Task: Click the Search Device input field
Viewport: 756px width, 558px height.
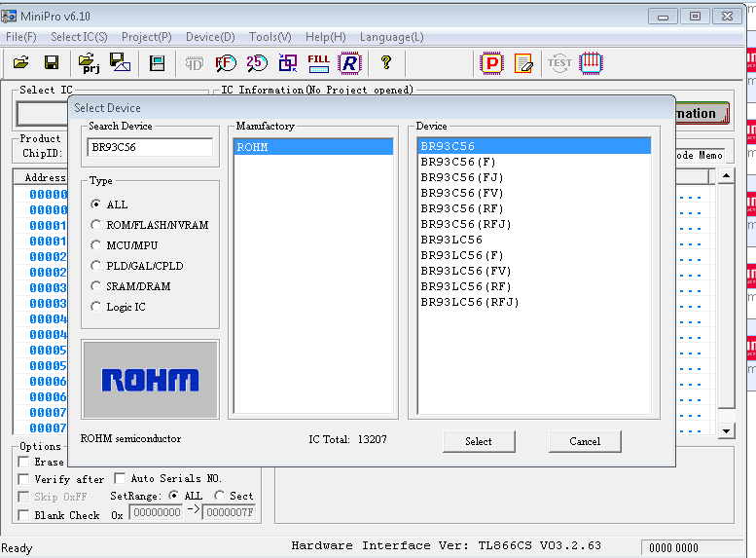Action: [150, 147]
